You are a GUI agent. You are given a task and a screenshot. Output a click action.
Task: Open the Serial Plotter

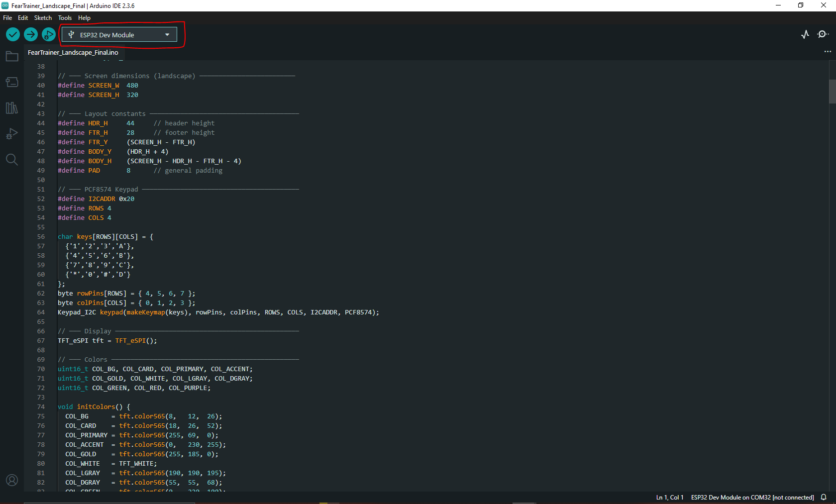coord(805,34)
